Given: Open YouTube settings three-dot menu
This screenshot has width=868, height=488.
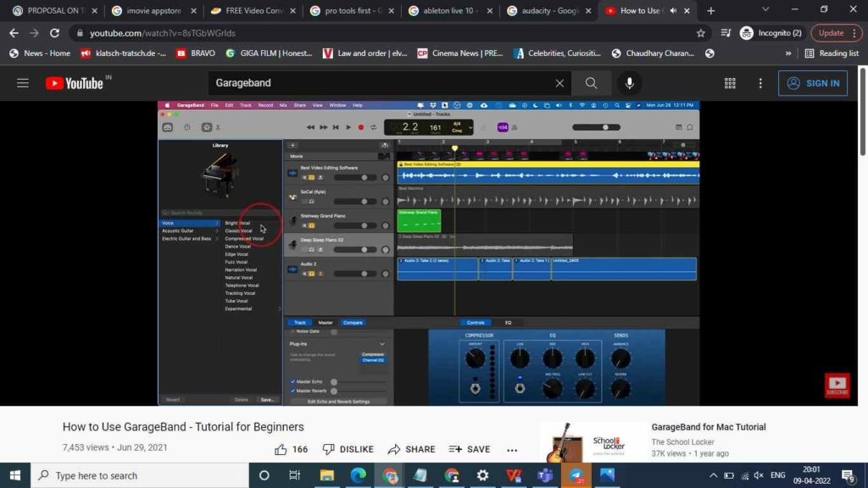Looking at the screenshot, I should coord(760,83).
